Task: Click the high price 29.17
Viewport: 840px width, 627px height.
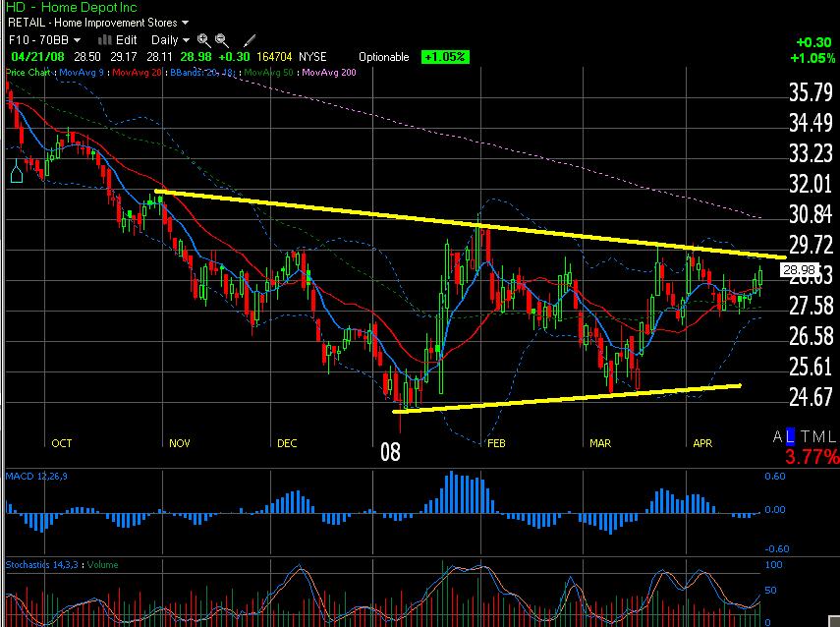Action: [124, 57]
